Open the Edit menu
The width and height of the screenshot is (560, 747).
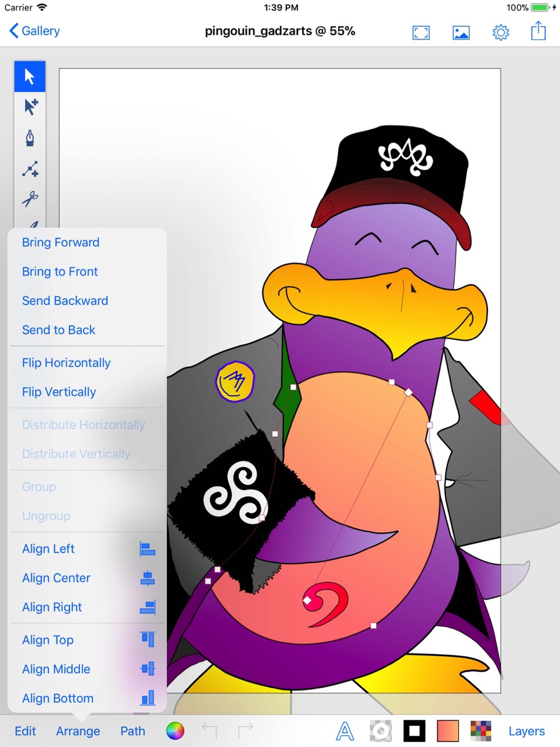click(25, 731)
